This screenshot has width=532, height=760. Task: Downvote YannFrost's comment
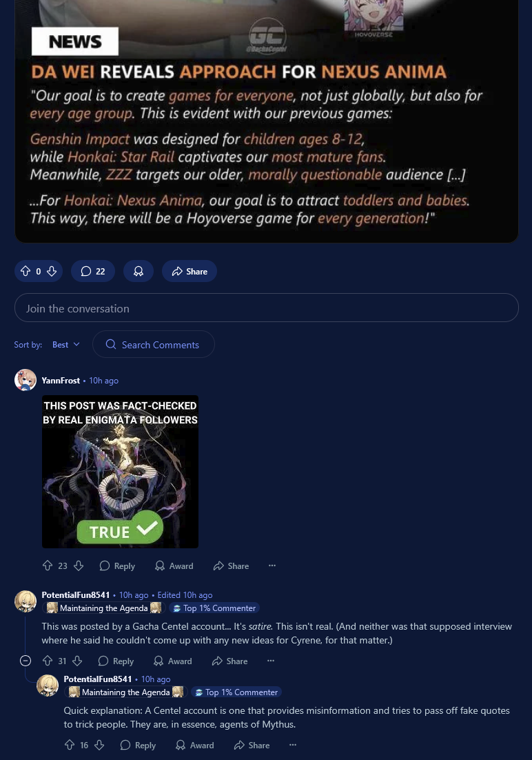point(79,566)
